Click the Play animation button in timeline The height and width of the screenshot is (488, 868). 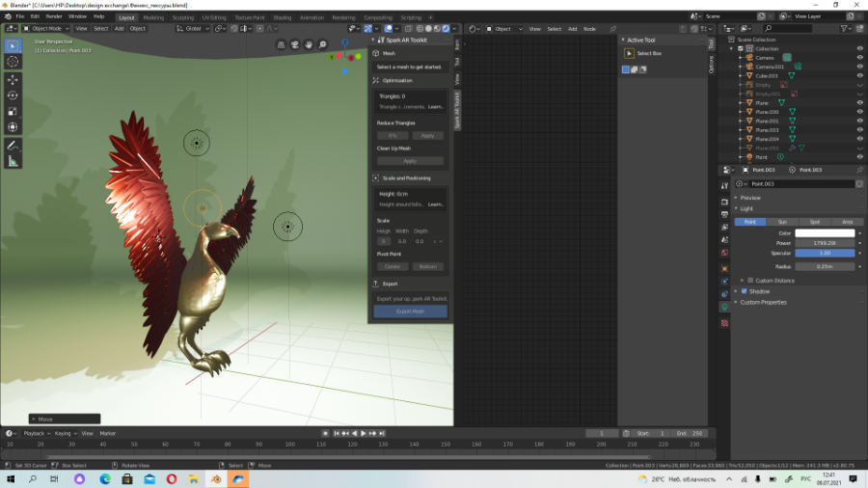pyautogui.click(x=364, y=434)
